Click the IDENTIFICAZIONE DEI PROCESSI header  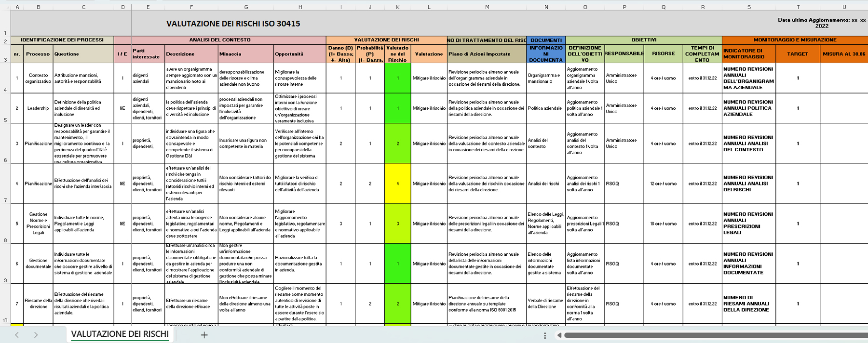coord(62,40)
